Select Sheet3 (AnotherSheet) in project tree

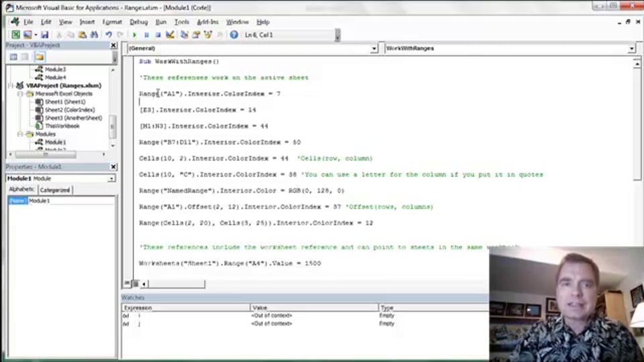coord(73,118)
